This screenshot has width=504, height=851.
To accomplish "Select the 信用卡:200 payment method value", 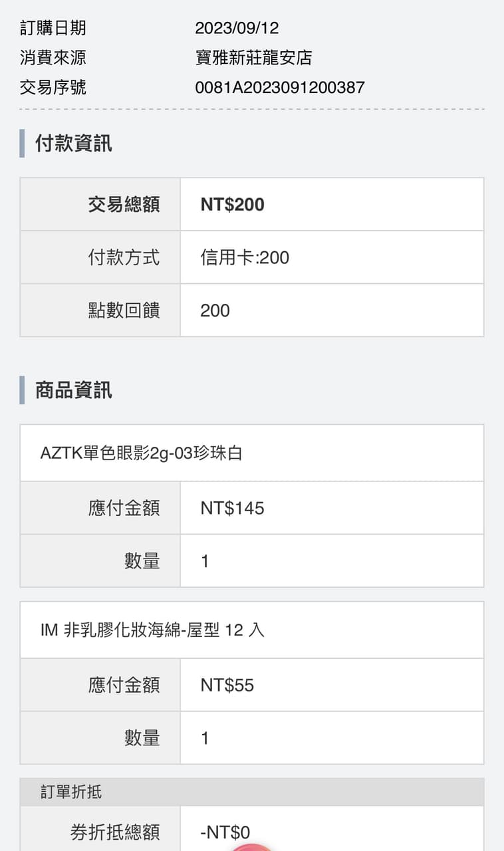I will click(245, 257).
